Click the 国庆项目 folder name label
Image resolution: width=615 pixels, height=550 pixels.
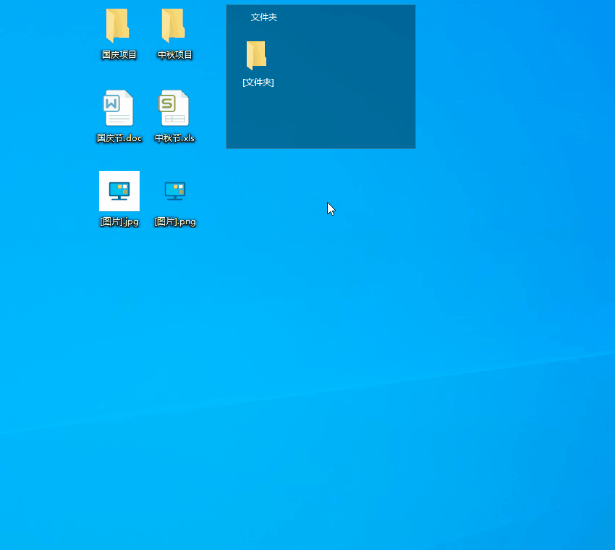[x=119, y=55]
